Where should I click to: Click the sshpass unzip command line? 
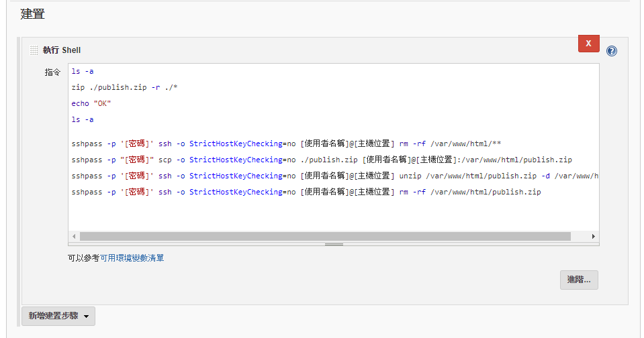point(334,176)
